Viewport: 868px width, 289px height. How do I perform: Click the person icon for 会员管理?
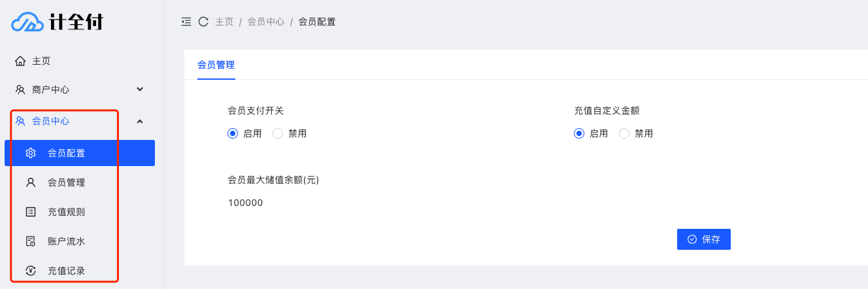31,182
